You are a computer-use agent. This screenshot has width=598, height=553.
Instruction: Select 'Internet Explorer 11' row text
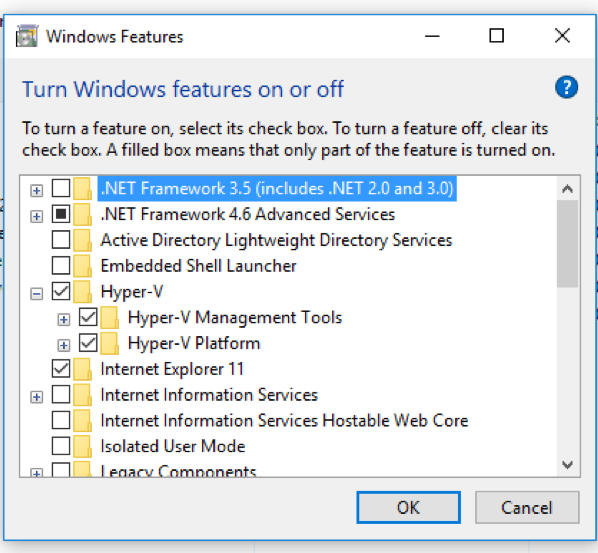point(172,369)
